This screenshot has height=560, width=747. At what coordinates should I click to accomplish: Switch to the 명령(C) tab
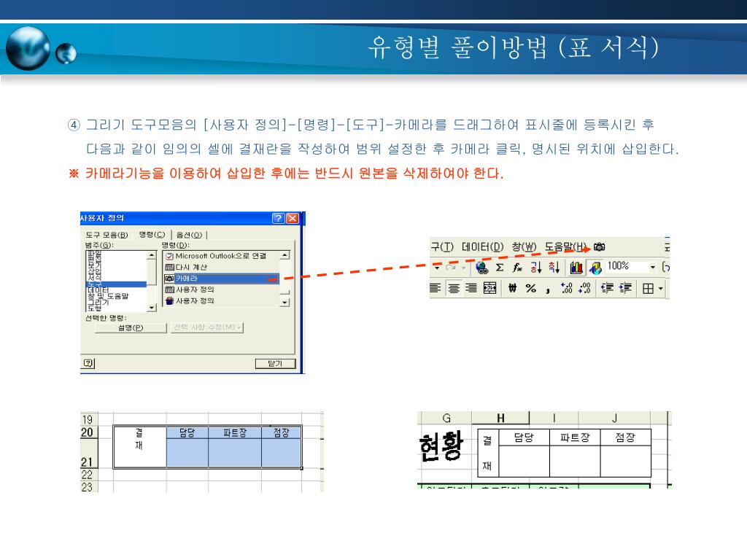(152, 234)
